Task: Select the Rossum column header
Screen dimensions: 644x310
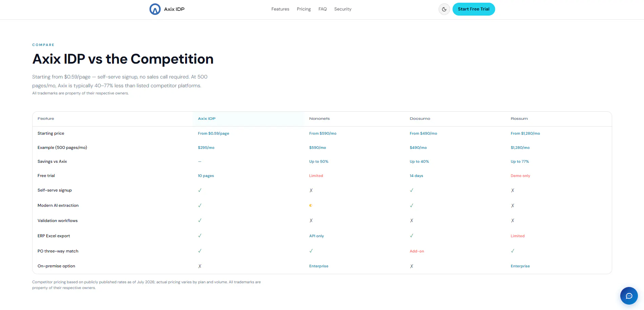Action: coord(519,119)
